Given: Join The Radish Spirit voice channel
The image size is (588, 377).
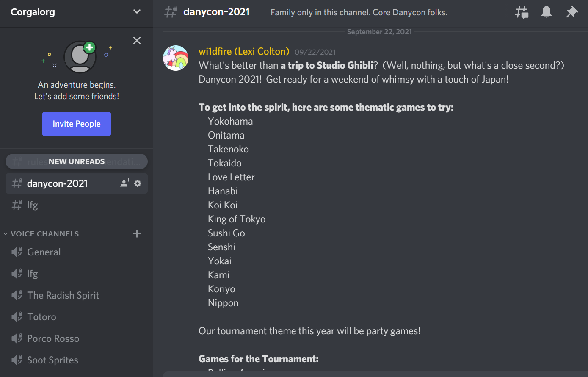Looking at the screenshot, I should point(76,295).
